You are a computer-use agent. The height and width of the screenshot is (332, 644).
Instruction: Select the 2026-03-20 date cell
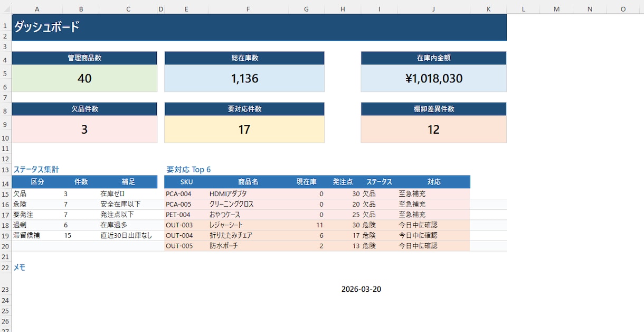[x=361, y=289]
